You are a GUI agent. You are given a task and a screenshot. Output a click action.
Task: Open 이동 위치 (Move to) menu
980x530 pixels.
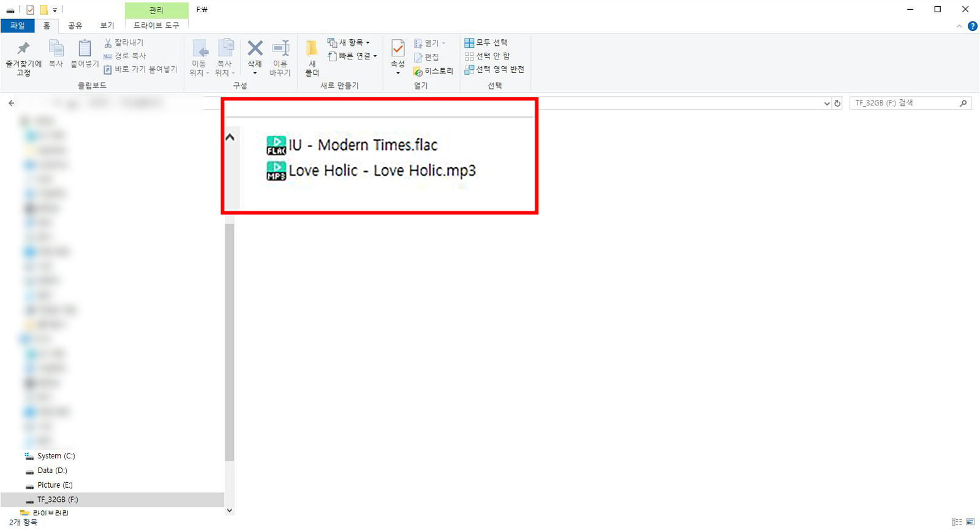tap(199, 58)
